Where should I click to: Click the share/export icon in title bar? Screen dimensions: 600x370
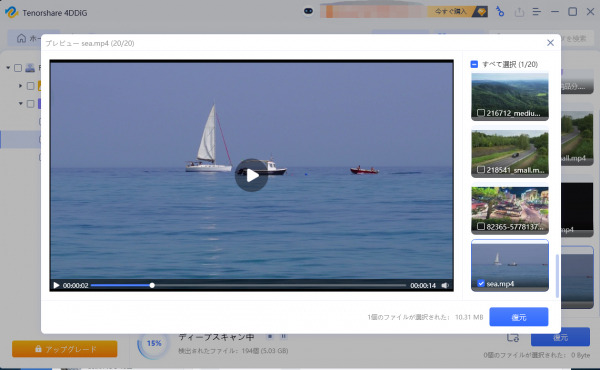[x=519, y=12]
